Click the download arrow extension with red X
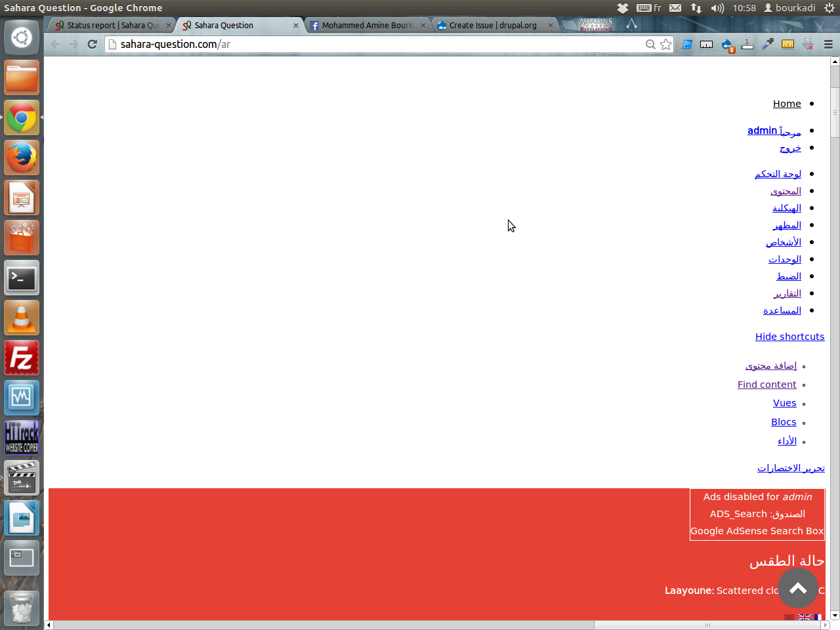This screenshot has height=630, width=840. [808, 44]
